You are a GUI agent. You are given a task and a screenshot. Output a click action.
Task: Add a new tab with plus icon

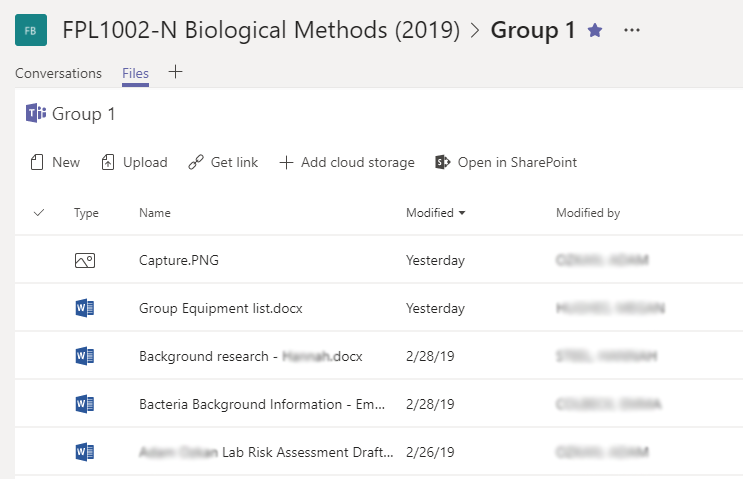pos(176,72)
